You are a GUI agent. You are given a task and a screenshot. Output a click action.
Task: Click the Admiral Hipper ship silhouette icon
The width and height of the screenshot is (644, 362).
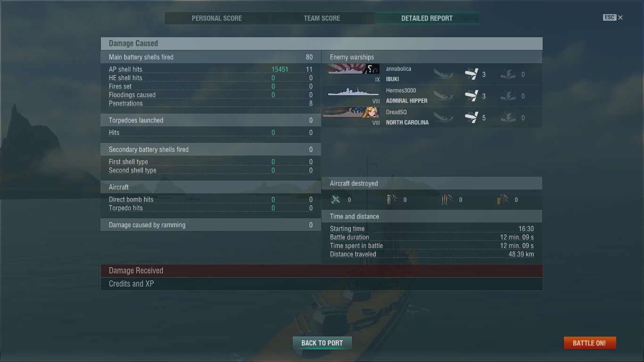click(353, 91)
